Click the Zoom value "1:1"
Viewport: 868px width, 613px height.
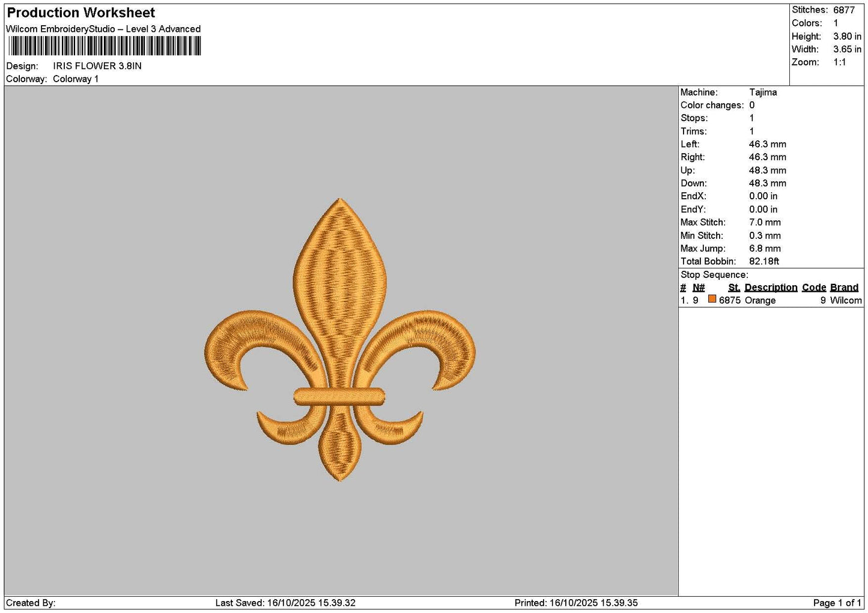point(840,62)
